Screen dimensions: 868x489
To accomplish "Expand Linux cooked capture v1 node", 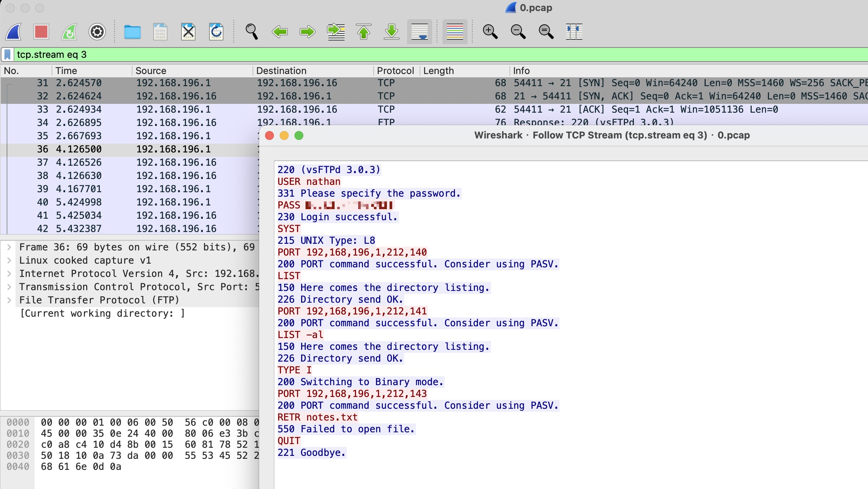I will click(x=9, y=260).
